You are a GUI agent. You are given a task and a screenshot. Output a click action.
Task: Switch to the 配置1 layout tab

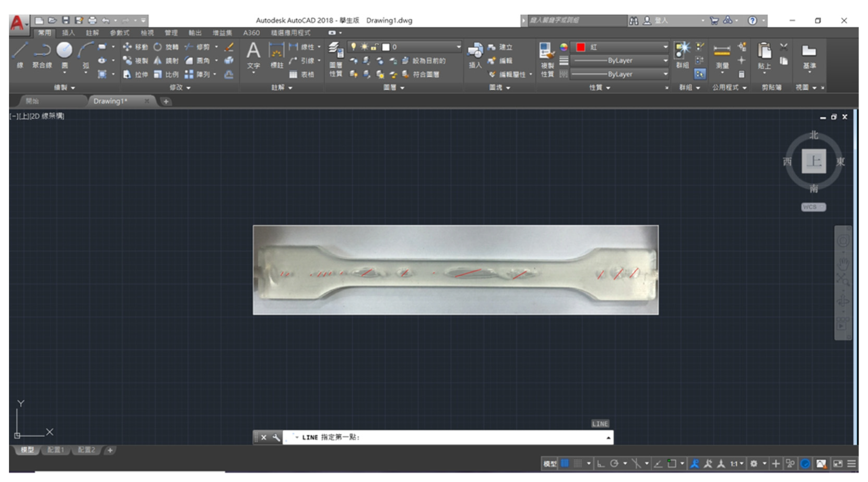pos(56,450)
